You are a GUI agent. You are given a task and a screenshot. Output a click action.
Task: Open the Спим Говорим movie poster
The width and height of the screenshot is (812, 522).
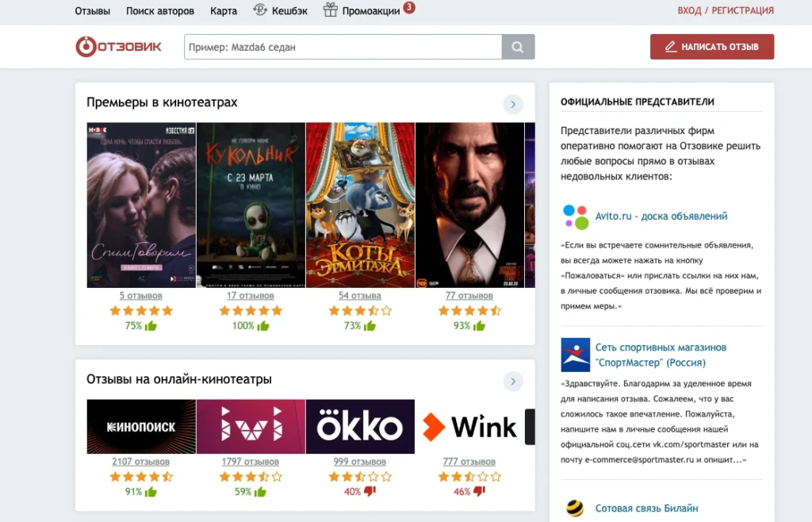141,205
